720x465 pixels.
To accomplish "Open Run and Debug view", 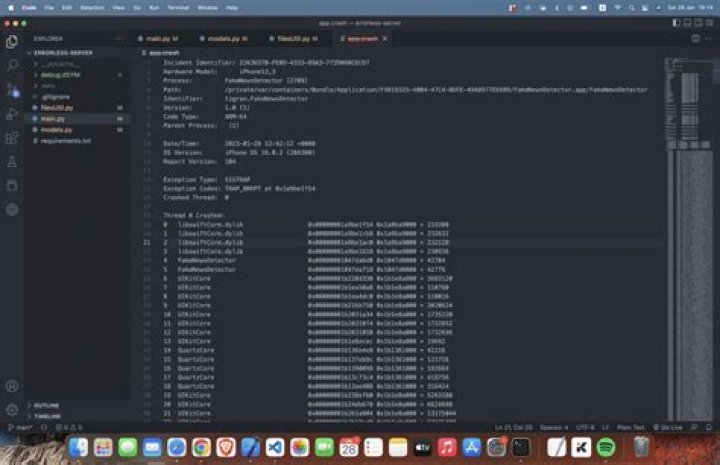I will tap(12, 114).
